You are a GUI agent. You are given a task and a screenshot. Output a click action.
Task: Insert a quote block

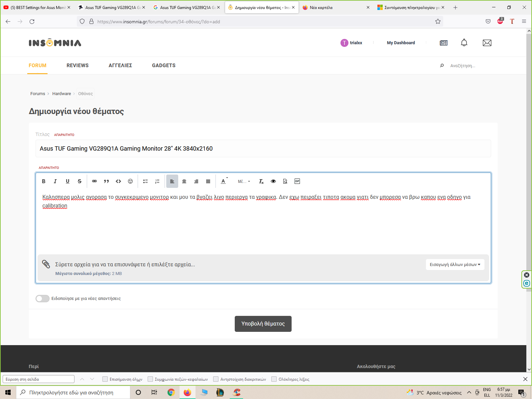click(x=106, y=181)
